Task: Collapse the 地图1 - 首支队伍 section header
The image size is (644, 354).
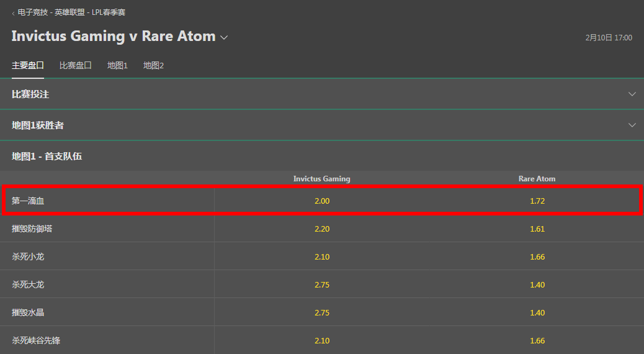Action: (322, 157)
